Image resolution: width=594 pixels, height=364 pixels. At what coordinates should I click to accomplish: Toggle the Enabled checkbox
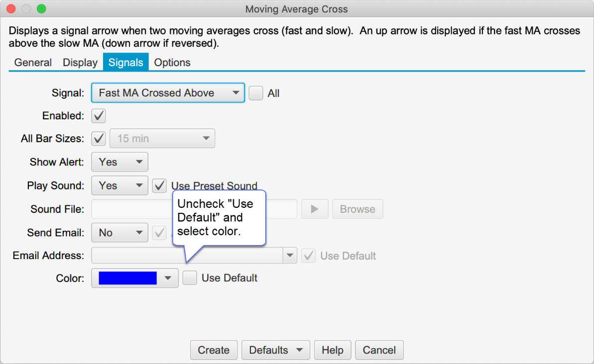[99, 116]
